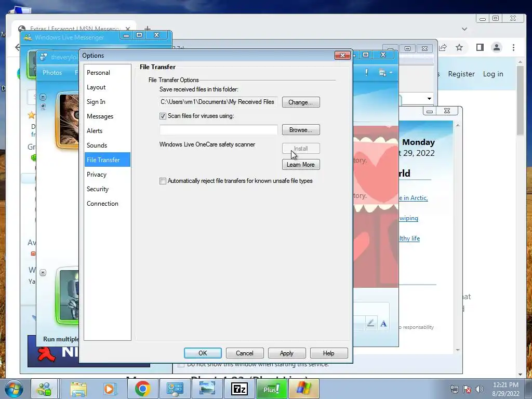Expand Chrome's tab search chevron
The height and width of the screenshot is (399, 532).
(x=464, y=29)
